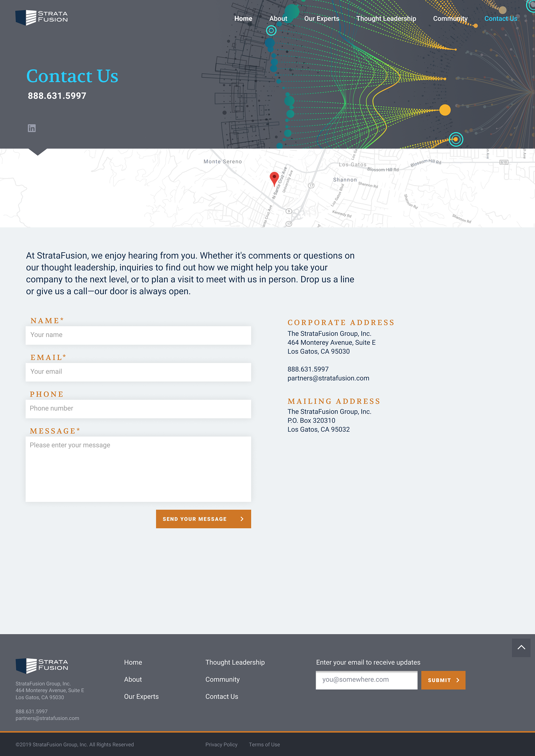Go to Thought Leadership in top navigation

coord(386,19)
